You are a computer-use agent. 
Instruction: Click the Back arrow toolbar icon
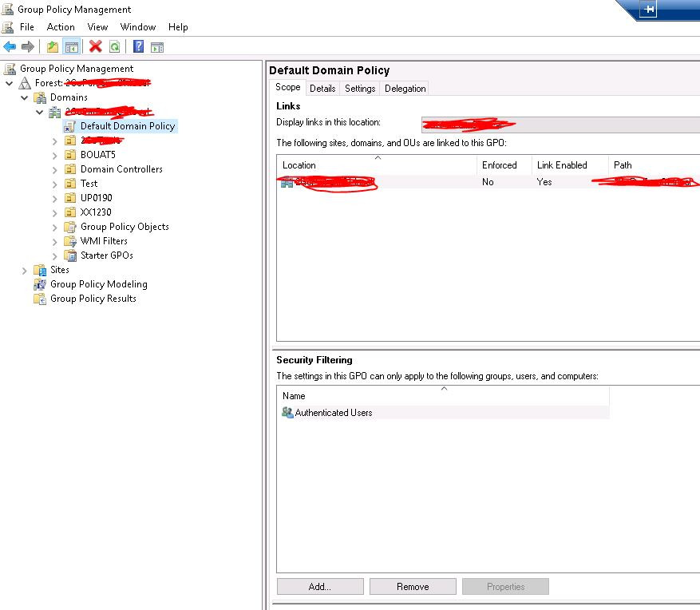pos(10,46)
